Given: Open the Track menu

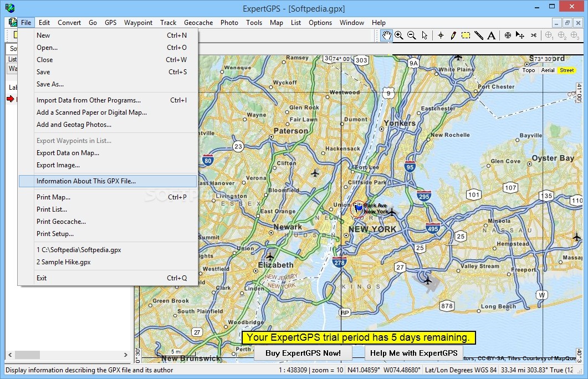Looking at the screenshot, I should [x=168, y=23].
